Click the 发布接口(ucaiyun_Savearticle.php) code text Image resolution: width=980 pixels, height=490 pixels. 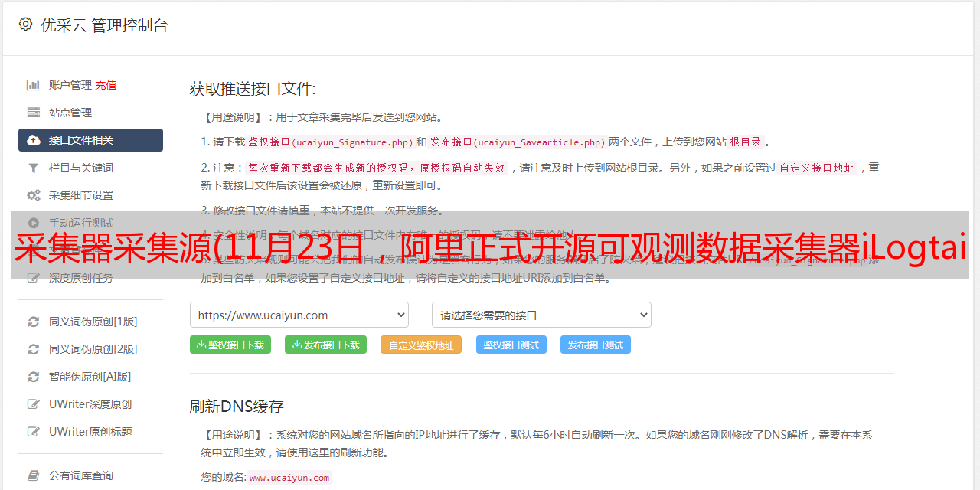[x=518, y=142]
